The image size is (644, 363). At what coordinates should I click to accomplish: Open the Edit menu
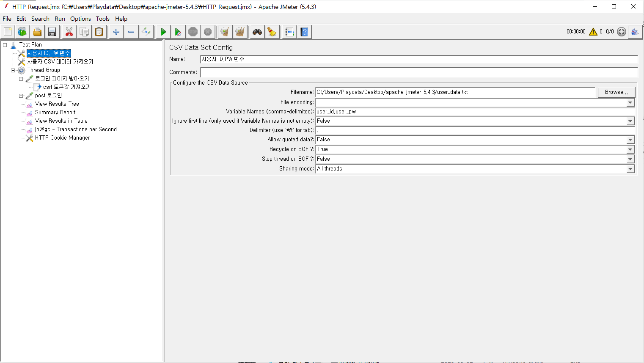coord(21,19)
